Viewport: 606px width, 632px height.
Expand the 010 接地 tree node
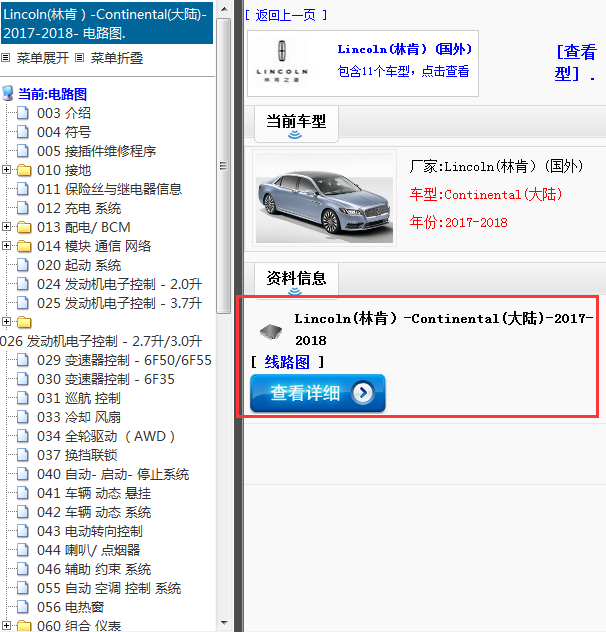6,170
